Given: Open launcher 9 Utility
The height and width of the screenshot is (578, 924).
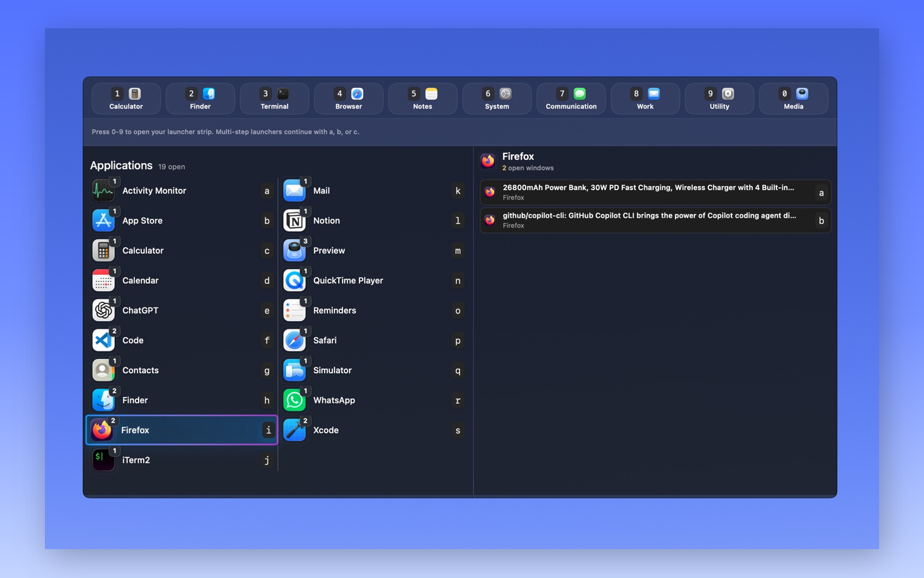Looking at the screenshot, I should 719,99.
